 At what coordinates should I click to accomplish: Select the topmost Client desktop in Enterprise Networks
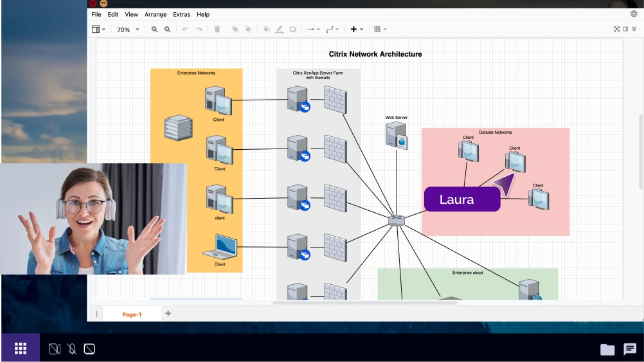218,100
